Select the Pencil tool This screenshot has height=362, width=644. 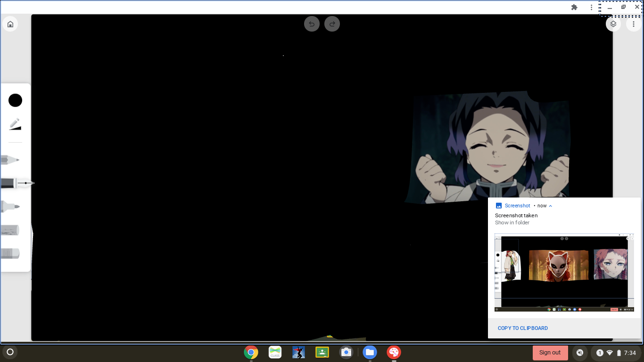pyautogui.click(x=10, y=160)
